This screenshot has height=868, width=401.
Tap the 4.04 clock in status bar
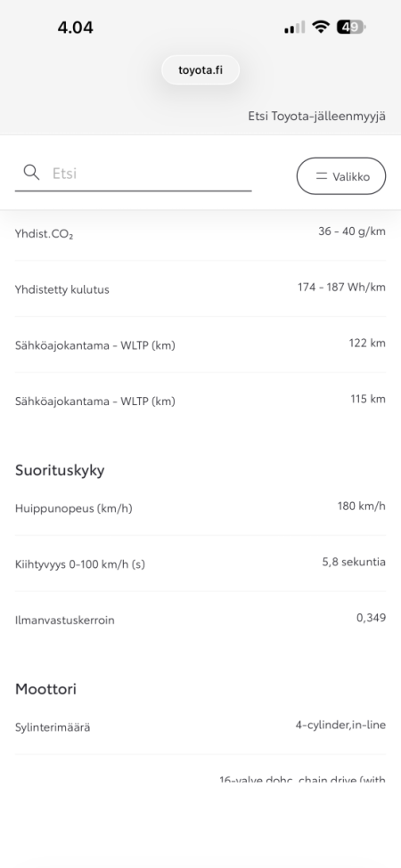(76, 27)
